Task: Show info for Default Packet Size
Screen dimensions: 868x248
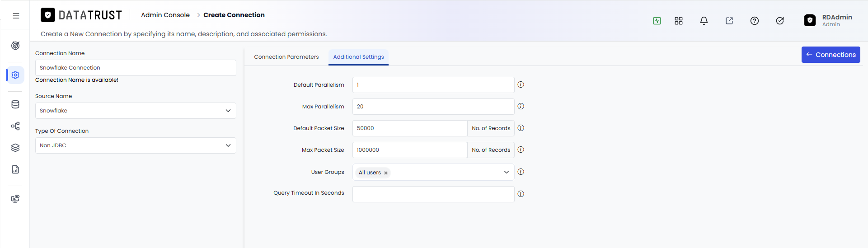Action: 521,128
